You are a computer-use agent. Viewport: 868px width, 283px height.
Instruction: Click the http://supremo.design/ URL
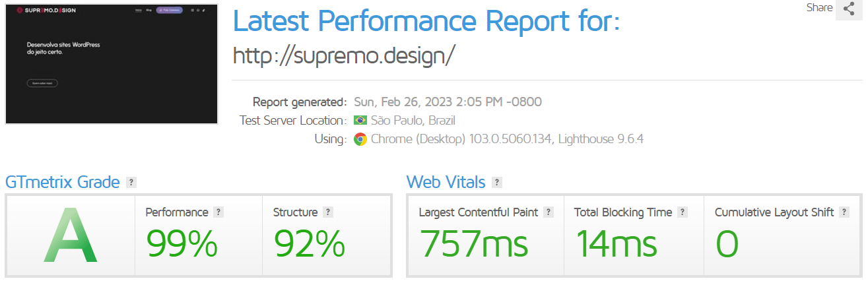[344, 56]
